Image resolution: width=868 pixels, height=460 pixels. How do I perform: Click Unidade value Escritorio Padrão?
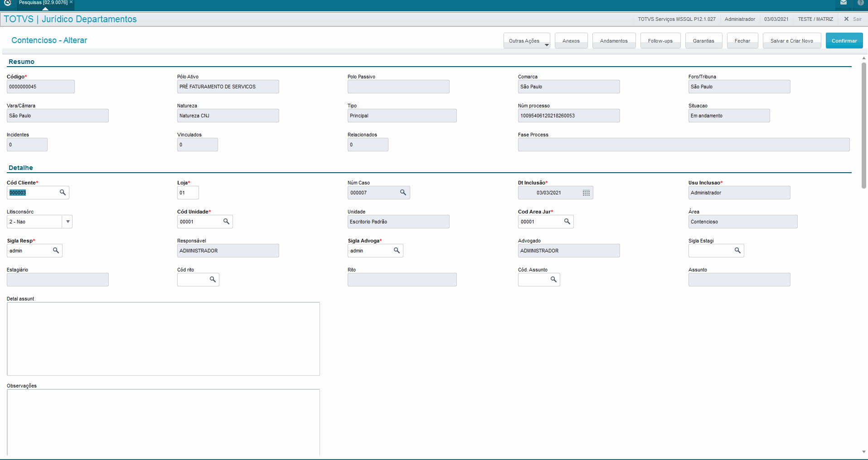[x=398, y=222]
